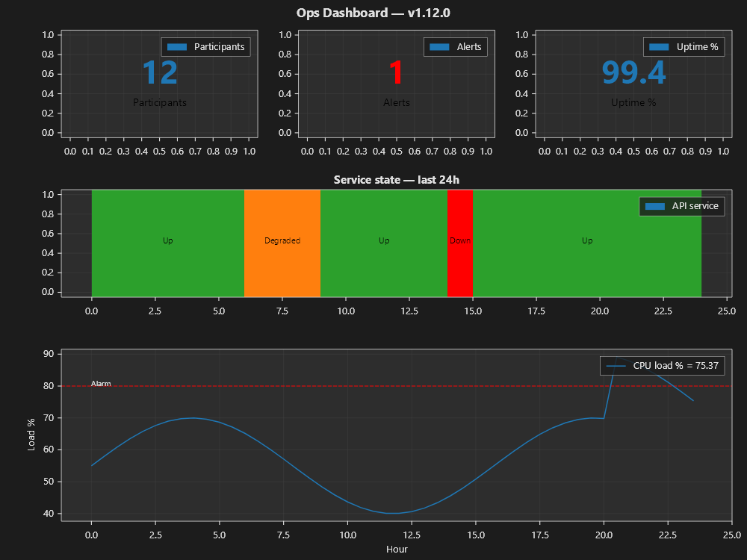Click the Alerts legend color swatch
This screenshot has height=560, width=747.
439,47
